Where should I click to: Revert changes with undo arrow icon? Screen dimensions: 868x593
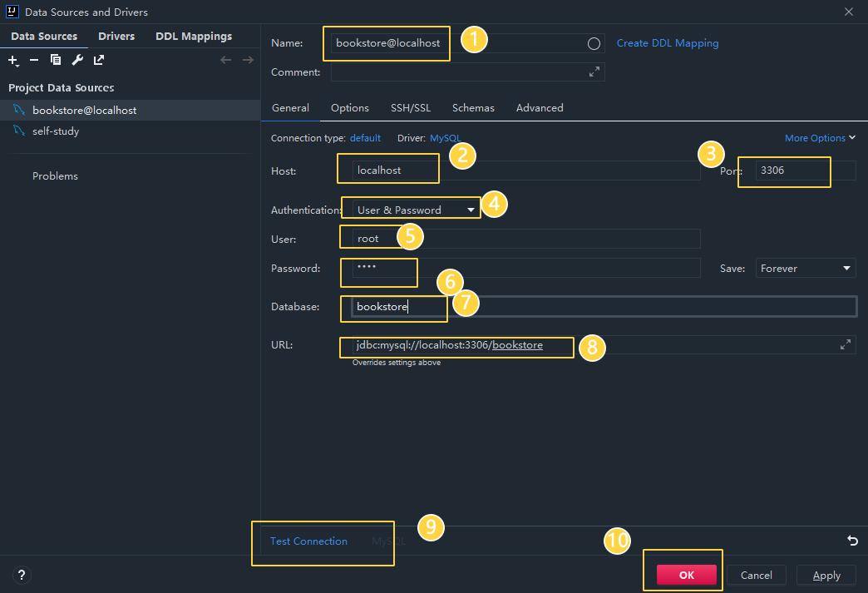point(852,541)
